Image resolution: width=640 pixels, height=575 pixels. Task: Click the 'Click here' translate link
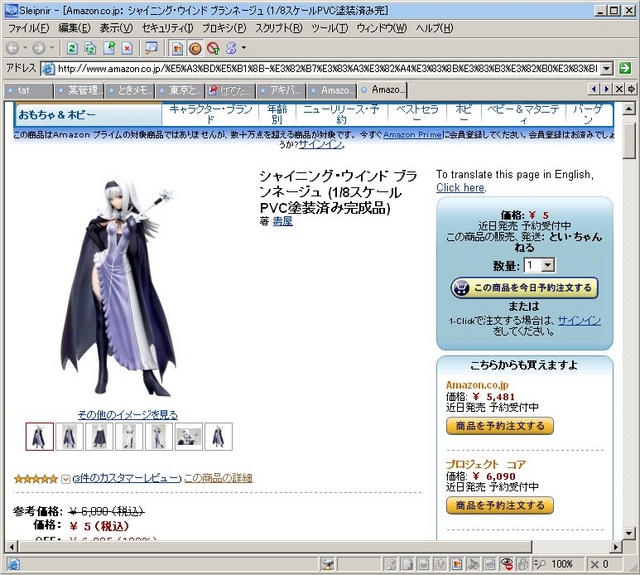(x=460, y=188)
